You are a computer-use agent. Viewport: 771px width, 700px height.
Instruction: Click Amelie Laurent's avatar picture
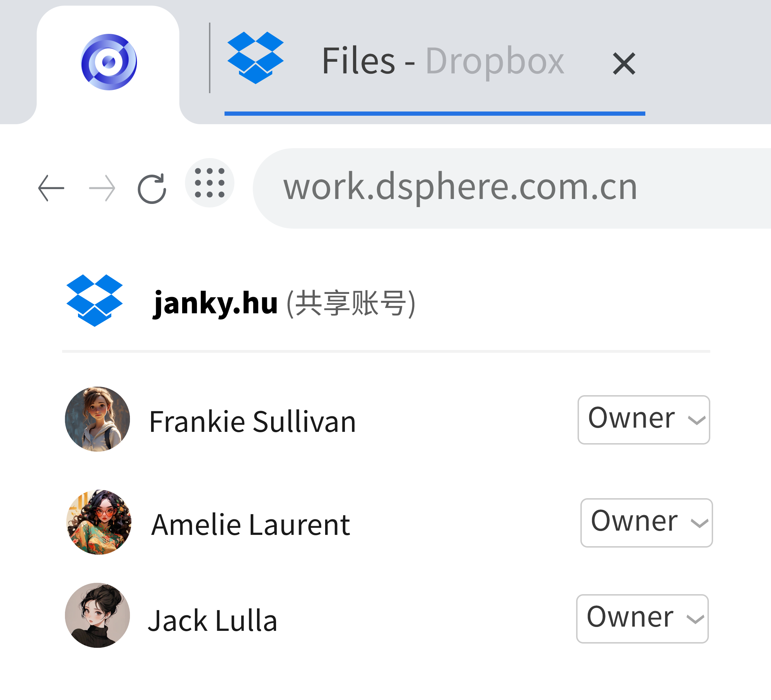point(99,522)
